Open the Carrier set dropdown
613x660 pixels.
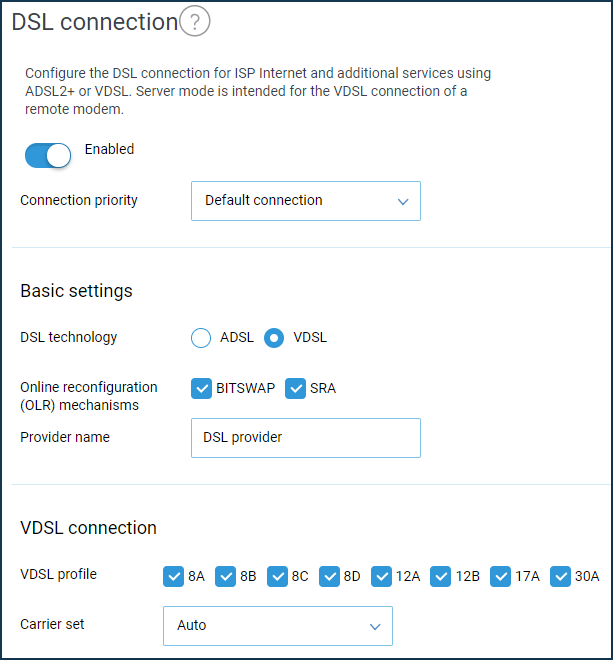[x=278, y=626]
